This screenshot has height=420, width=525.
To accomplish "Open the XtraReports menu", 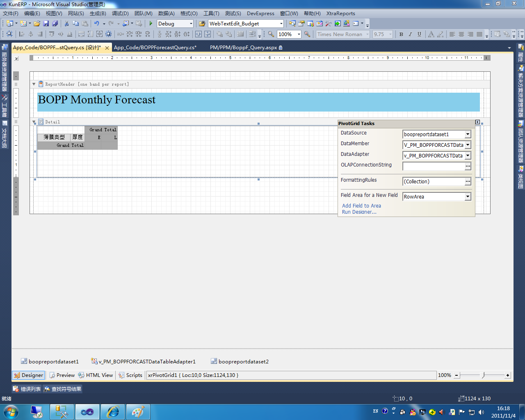I will (x=340, y=14).
